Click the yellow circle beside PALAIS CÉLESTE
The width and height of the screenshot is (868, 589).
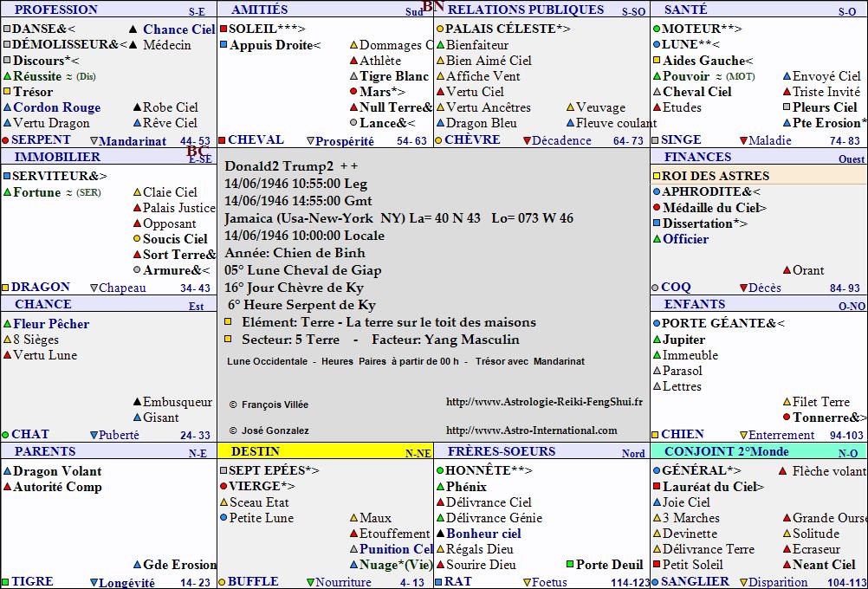440,29
